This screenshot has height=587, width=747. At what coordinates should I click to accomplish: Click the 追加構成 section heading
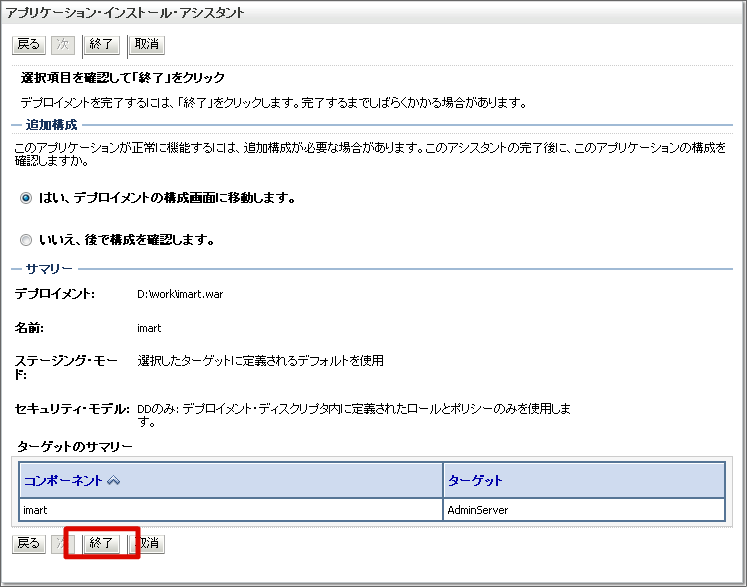(x=51, y=125)
